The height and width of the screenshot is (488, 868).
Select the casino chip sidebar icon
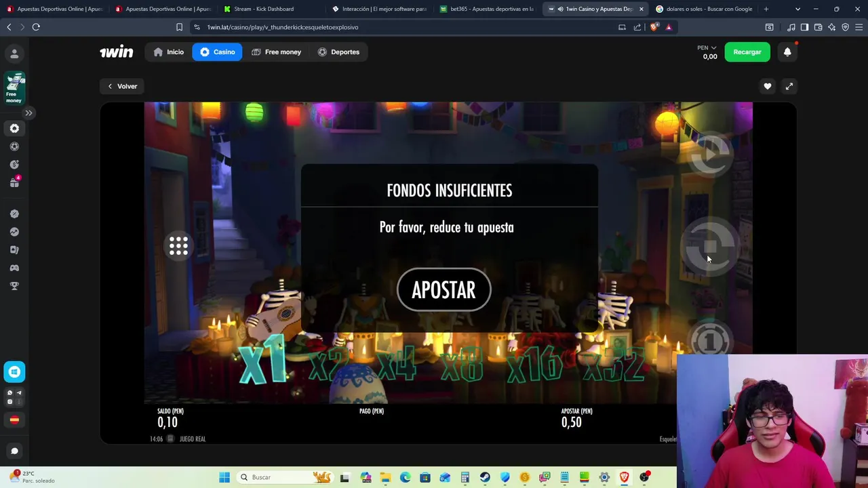pos(14,129)
